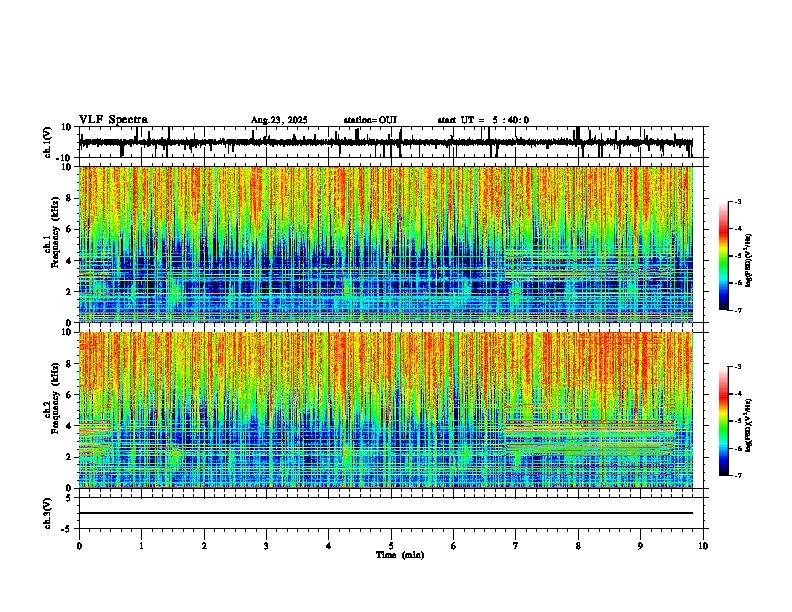This screenshot has width=792, height=612.
Task: Click the "VLF Spectra" plot title
Action: click(x=113, y=120)
